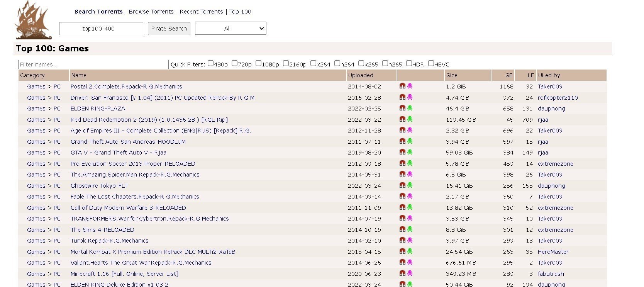Check the x264 filter box
644x287 pixels.
313,63
